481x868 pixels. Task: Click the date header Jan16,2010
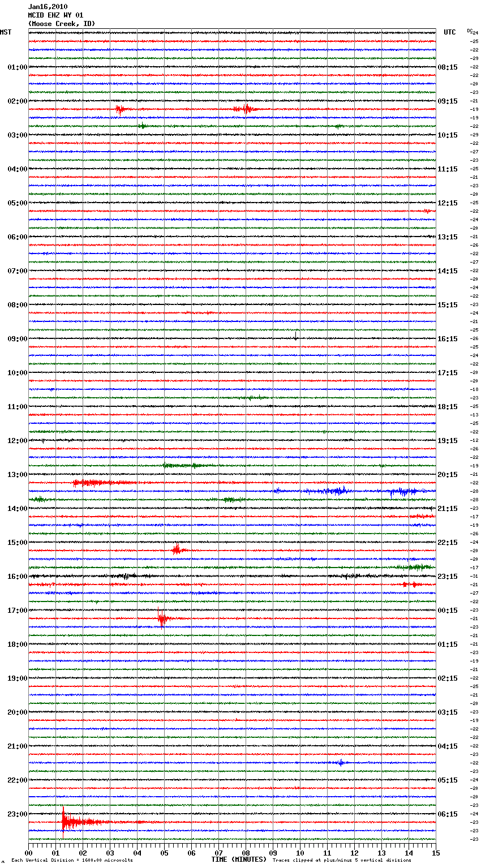click(48, 7)
